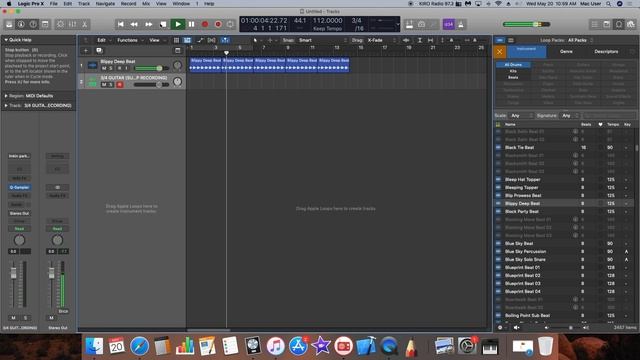This screenshot has height=360, width=640.
Task: Choose the Kits category button
Action: [513, 71]
